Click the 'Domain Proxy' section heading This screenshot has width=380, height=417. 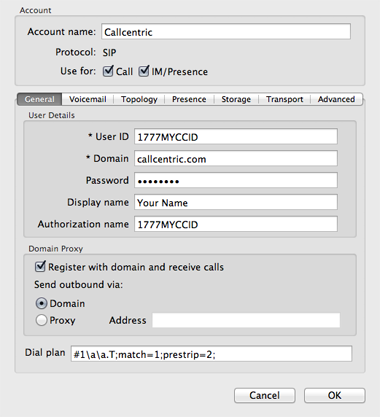(56, 249)
